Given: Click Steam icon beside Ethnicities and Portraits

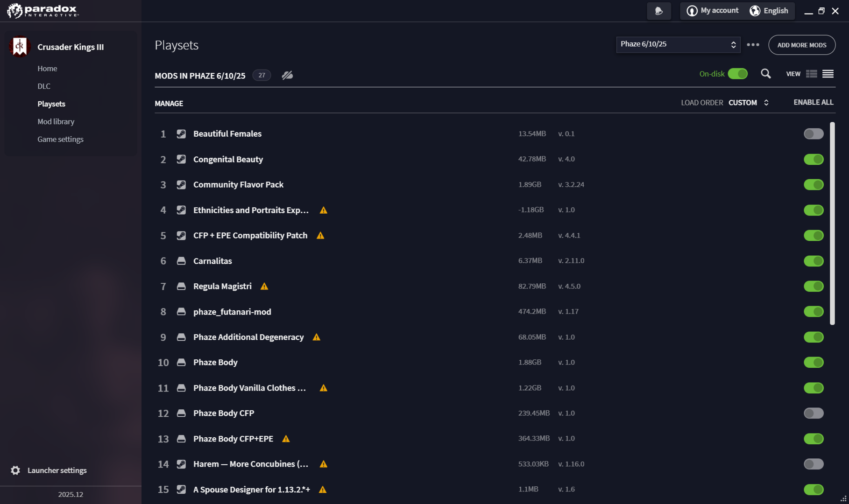Looking at the screenshot, I should (x=181, y=210).
